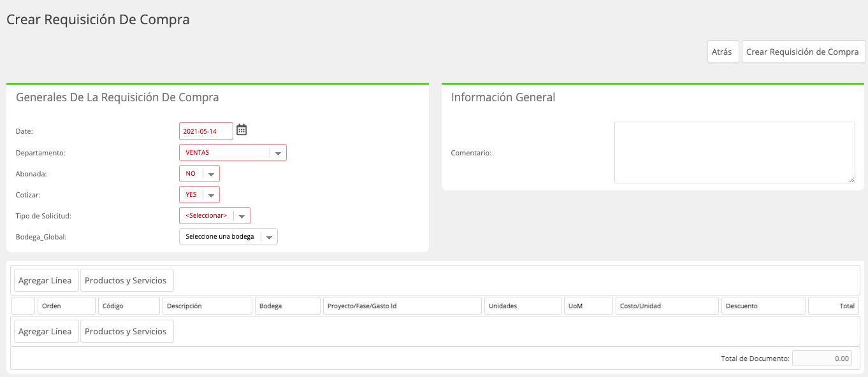Open the Tipo de Solicitud <Seleccionar> dropdown
868x377 pixels.
215,216
